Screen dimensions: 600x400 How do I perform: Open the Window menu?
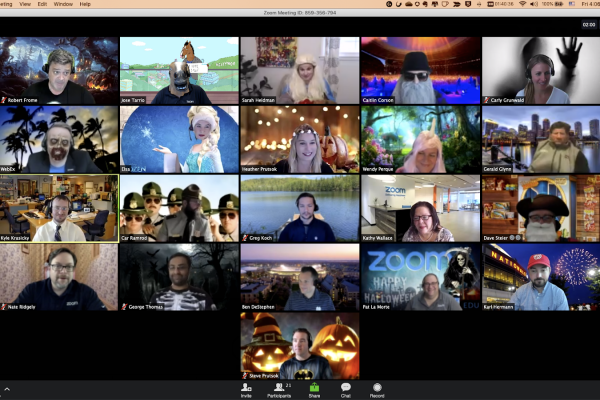(61, 4)
